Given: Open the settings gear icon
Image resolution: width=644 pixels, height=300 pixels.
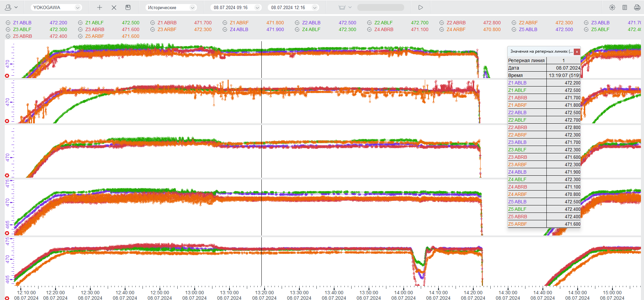Looking at the screenshot, I should (x=612, y=7).
